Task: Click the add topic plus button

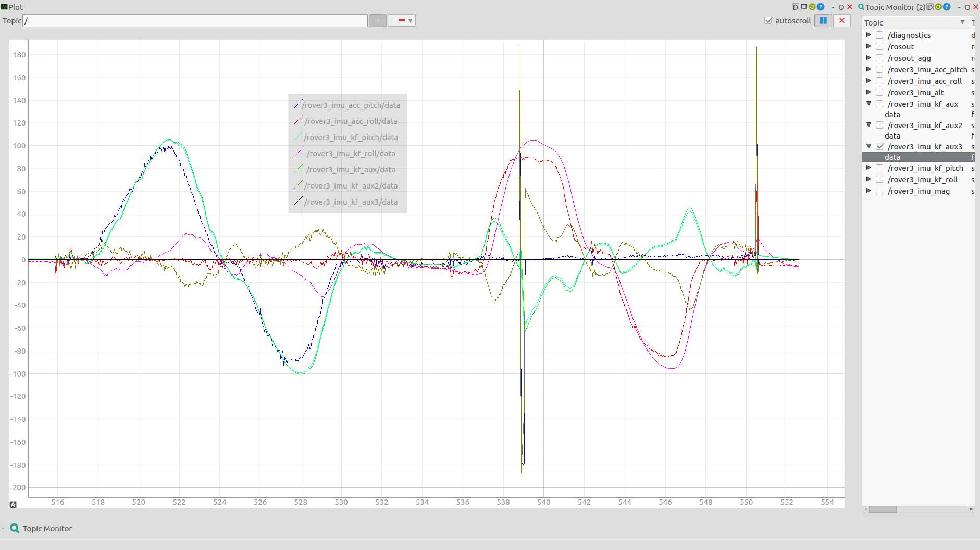Action: pos(377,20)
